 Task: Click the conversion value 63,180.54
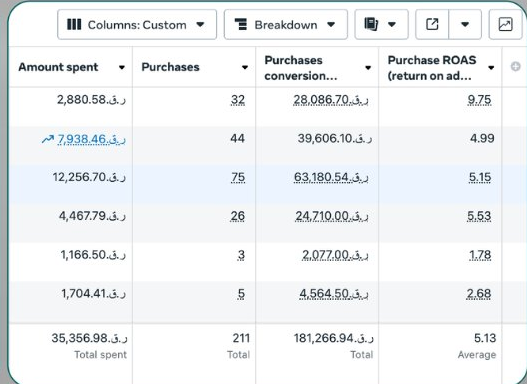(331, 177)
